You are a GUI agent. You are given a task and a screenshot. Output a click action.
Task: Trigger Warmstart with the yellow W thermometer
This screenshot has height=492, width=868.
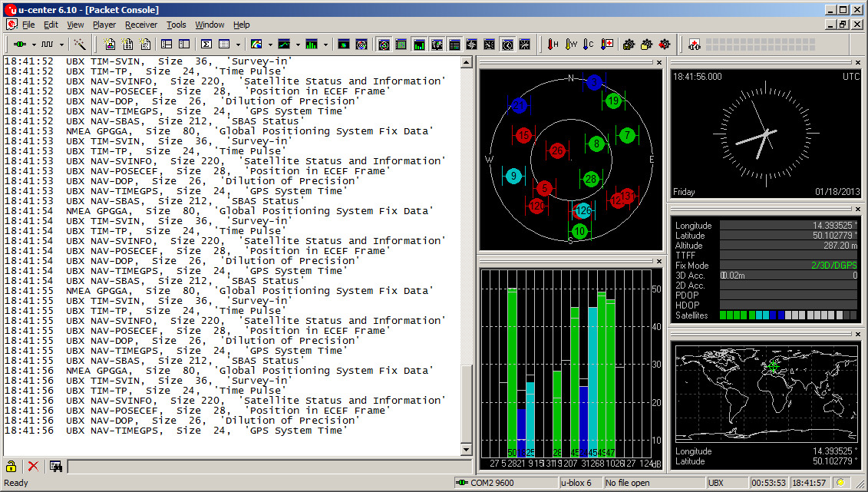[x=571, y=45]
